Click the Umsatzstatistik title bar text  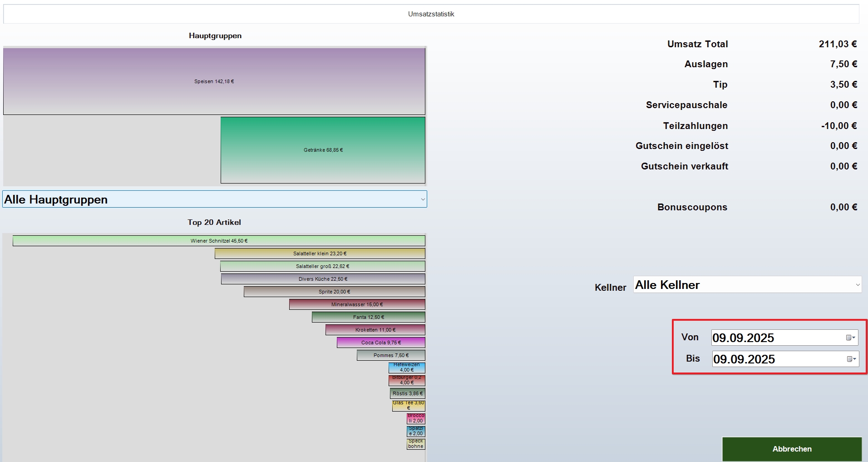click(431, 14)
